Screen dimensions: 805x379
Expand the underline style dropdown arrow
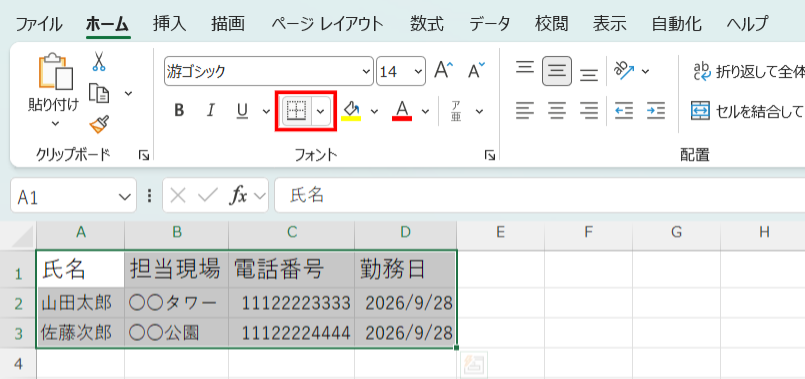click(266, 111)
